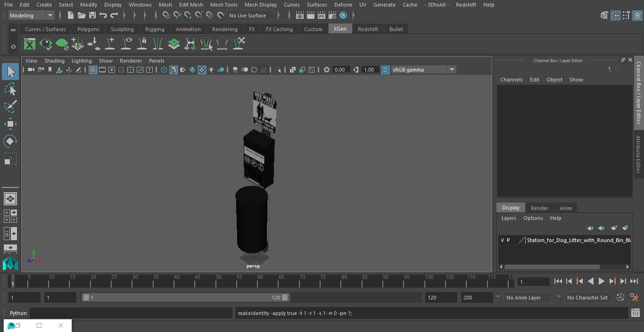644x332 pixels.
Task: Open the Script Editor icon
Action: (635, 313)
